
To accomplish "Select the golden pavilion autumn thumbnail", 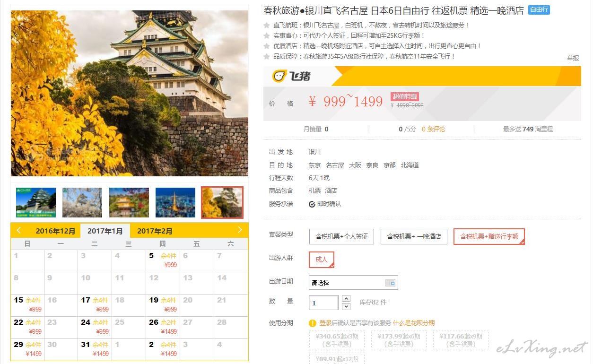I will [129, 202].
